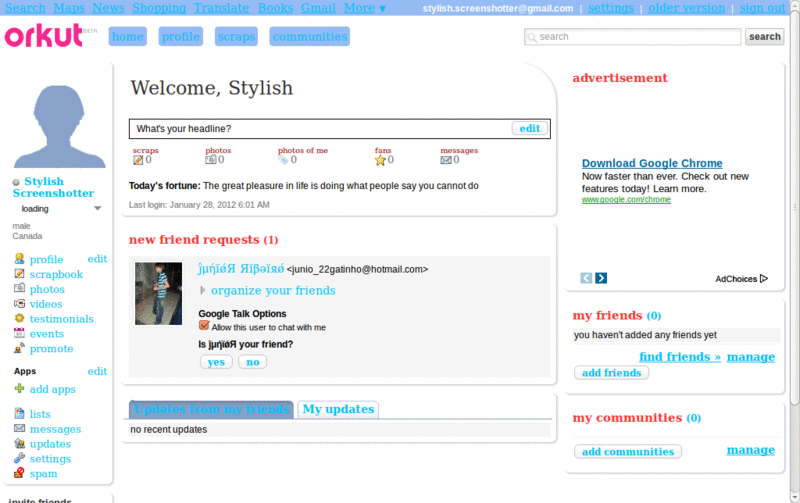800x503 pixels.
Task: Accept friend request with yes button
Action: (216, 362)
